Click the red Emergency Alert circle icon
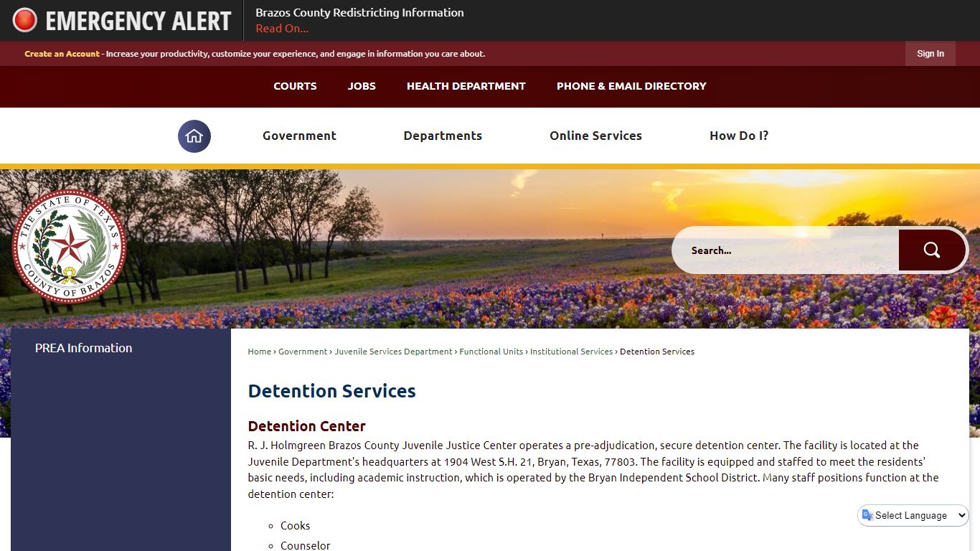 [25, 20]
